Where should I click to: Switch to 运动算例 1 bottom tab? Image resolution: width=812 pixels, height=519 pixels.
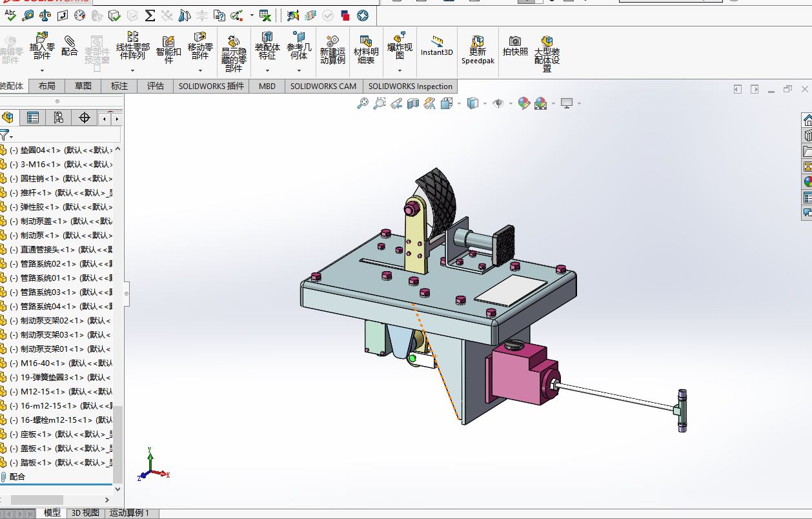(129, 513)
